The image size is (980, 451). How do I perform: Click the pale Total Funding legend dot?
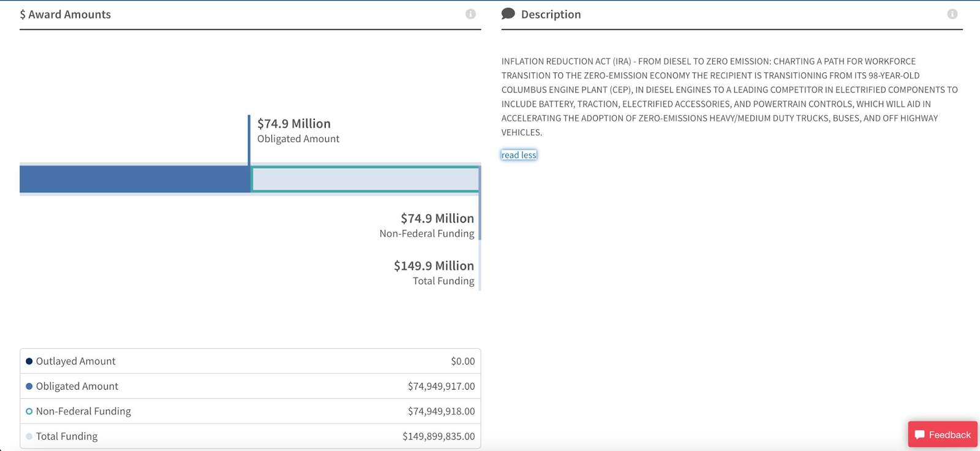[x=29, y=437]
